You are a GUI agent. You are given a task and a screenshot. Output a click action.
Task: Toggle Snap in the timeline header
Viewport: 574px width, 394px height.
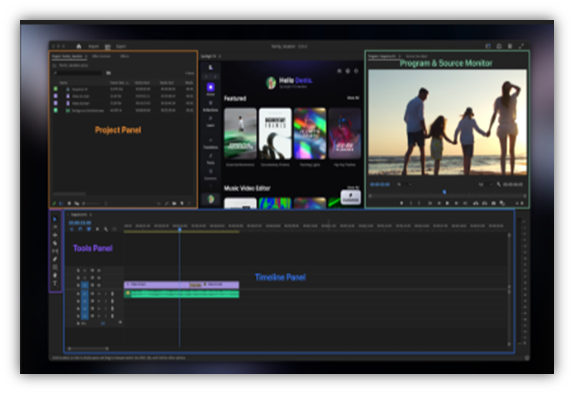point(80,229)
